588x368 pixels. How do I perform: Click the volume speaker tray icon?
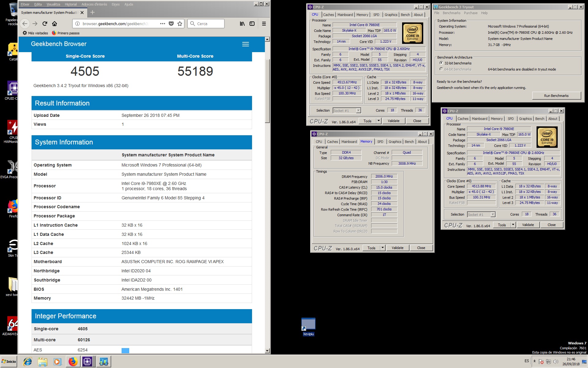pyautogui.click(x=556, y=361)
